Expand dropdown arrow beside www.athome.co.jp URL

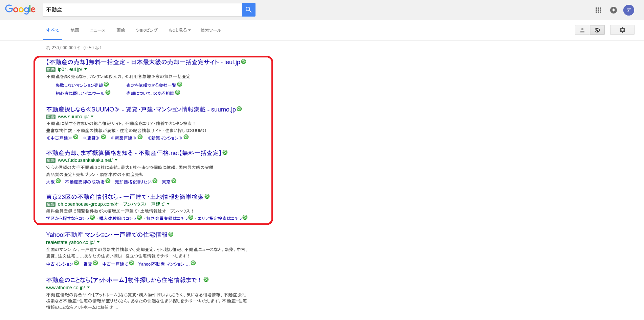tap(88, 288)
